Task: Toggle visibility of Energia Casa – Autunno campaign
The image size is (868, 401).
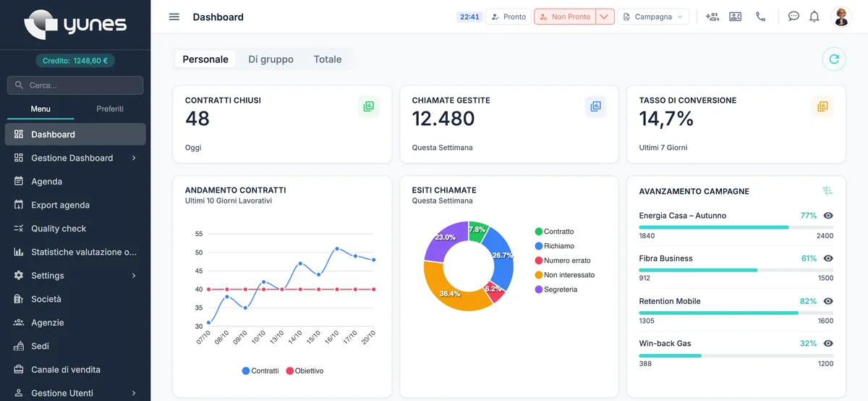Action: [x=828, y=216]
